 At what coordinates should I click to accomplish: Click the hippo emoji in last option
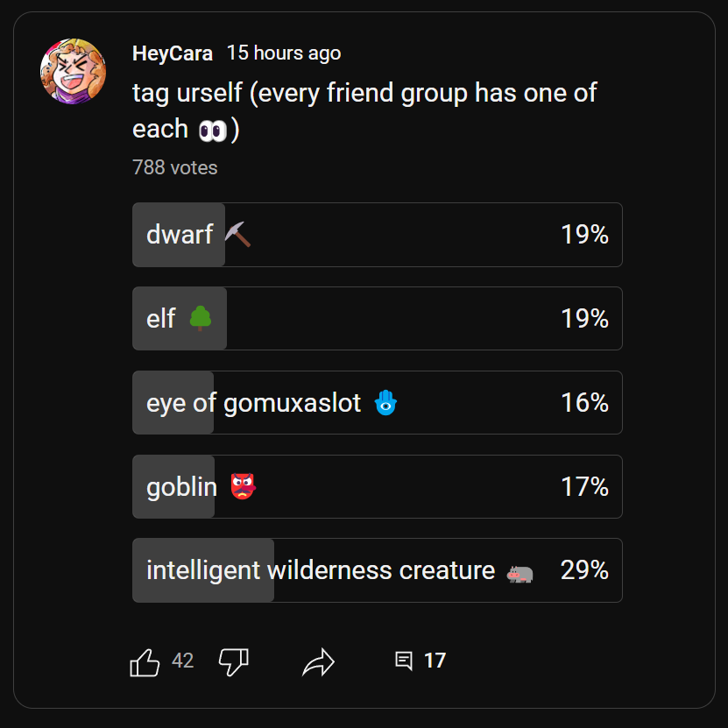(519, 573)
